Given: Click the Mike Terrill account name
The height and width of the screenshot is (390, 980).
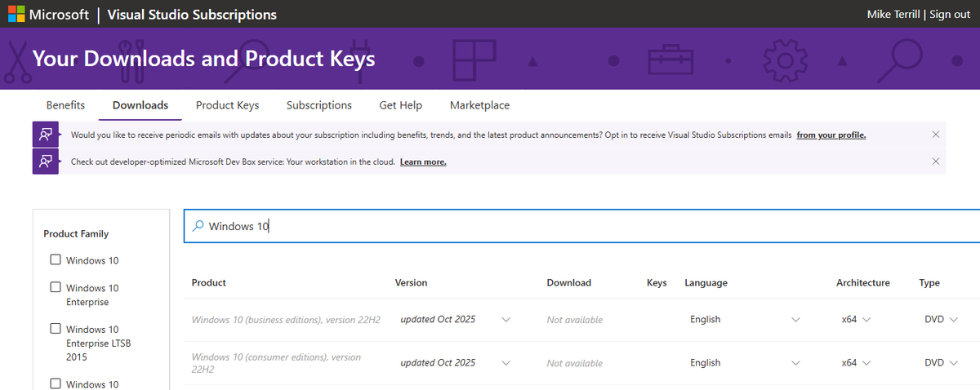Looking at the screenshot, I should (x=893, y=14).
